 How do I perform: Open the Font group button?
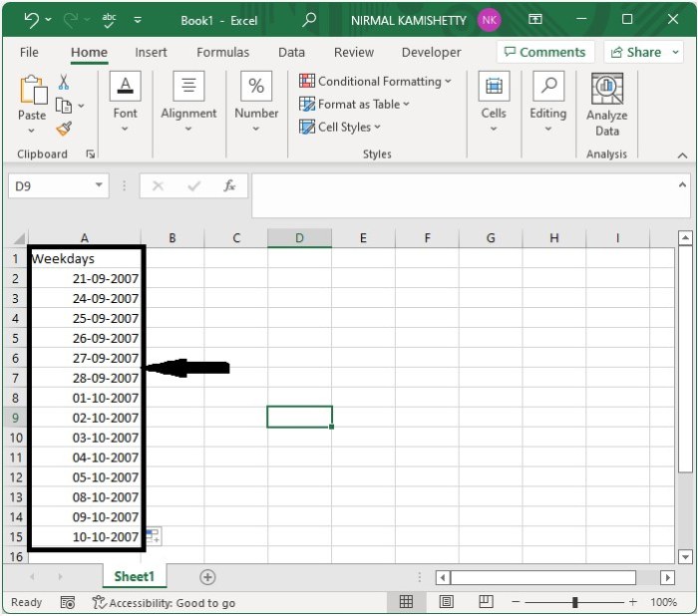point(125,102)
